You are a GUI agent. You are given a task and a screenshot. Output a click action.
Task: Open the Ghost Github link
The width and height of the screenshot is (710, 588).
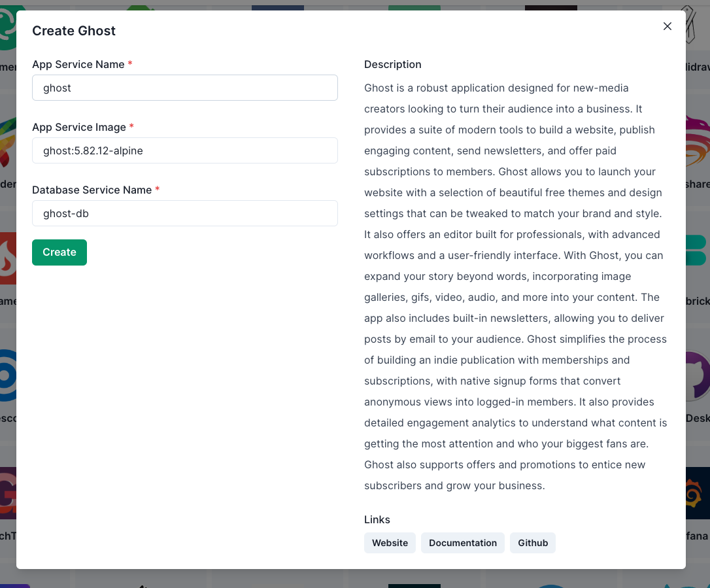[x=532, y=543]
